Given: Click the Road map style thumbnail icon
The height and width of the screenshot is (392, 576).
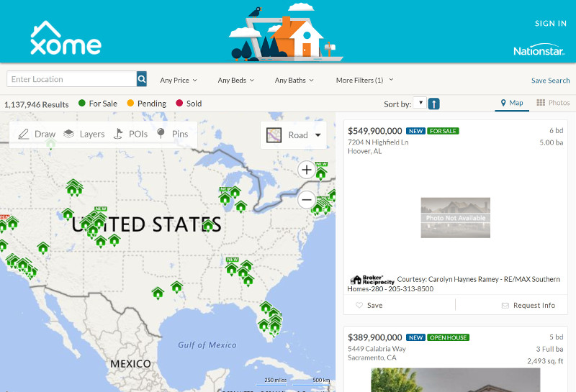Looking at the screenshot, I should 274,135.
